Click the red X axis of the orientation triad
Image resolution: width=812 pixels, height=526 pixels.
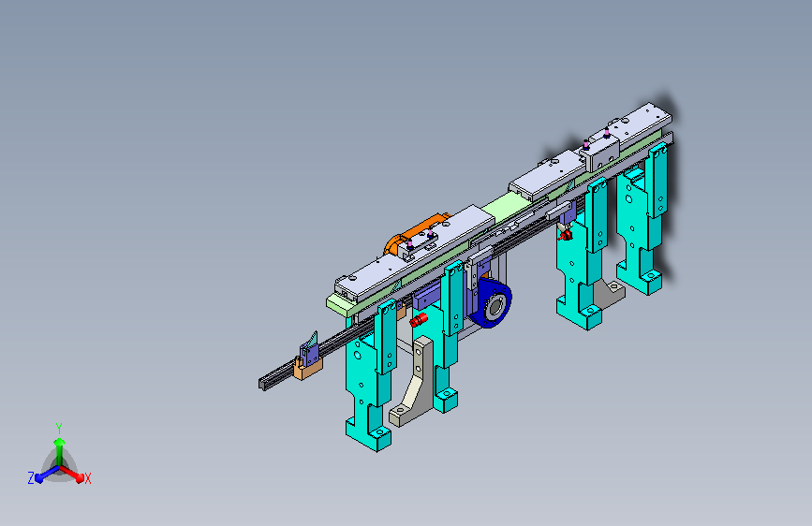point(73,474)
